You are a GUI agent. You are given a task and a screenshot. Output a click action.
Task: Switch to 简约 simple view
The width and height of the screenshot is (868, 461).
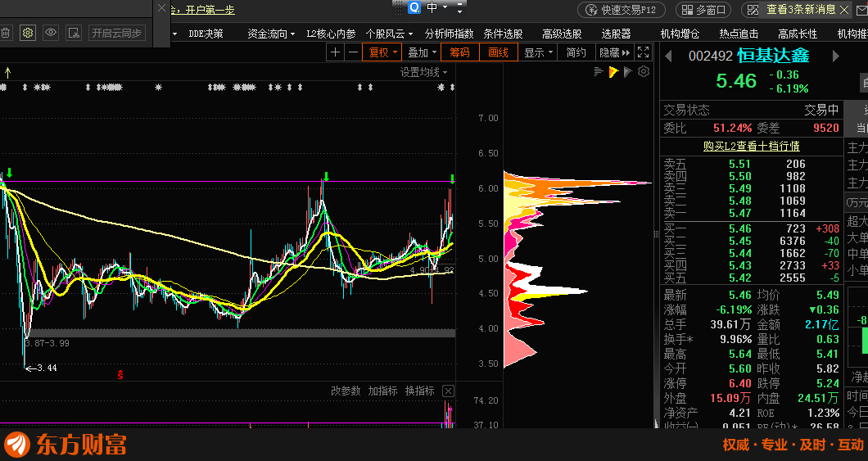576,52
